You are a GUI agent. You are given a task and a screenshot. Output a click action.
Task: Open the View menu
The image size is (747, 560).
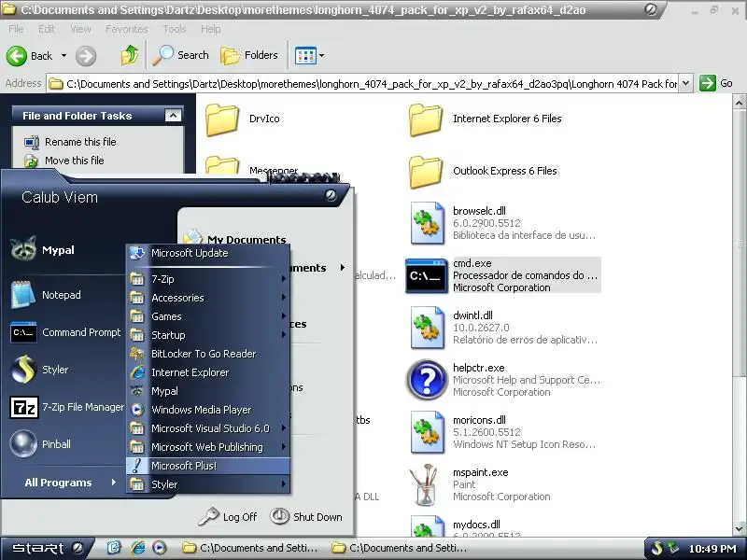tap(80, 29)
